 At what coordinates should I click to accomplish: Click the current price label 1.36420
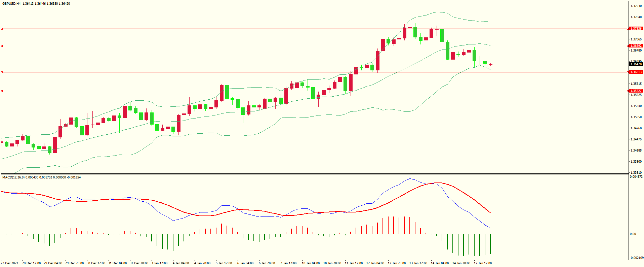point(636,64)
